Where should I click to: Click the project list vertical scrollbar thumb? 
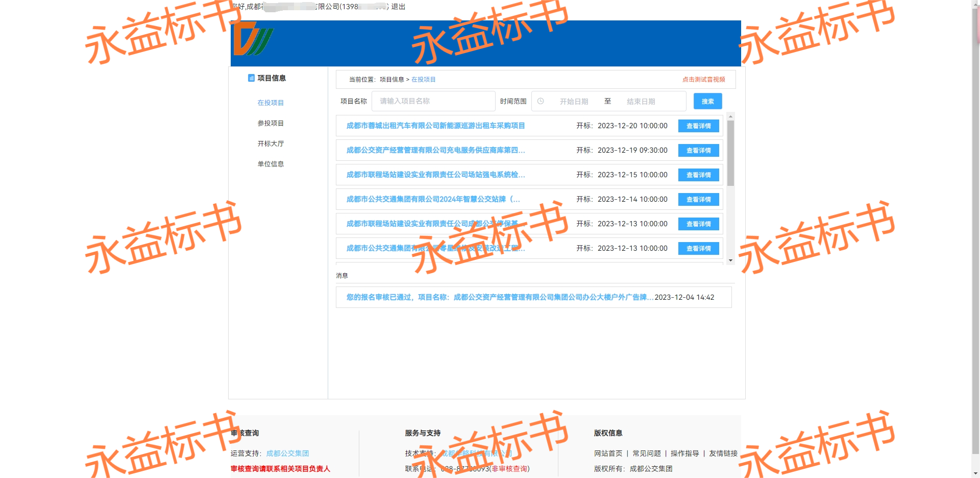click(x=730, y=153)
